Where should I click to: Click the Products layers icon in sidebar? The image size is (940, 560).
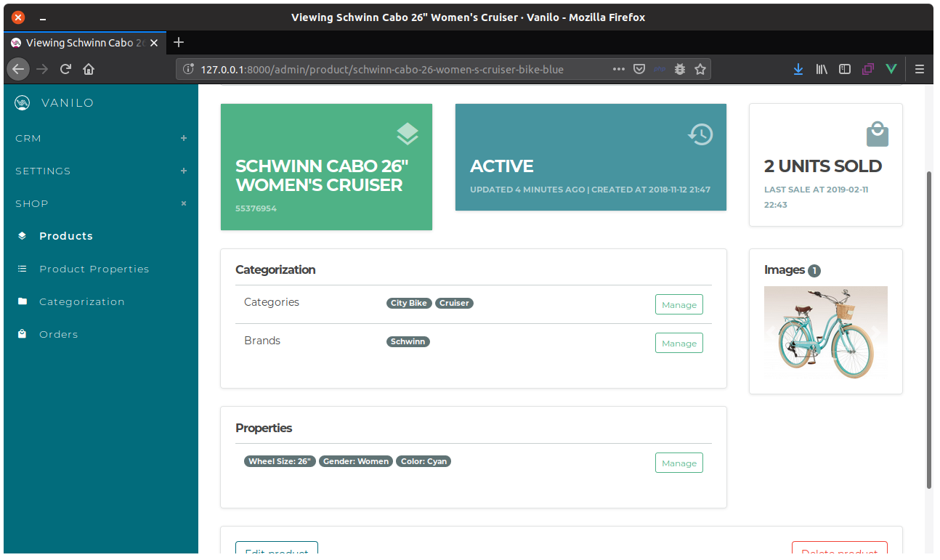coord(23,236)
